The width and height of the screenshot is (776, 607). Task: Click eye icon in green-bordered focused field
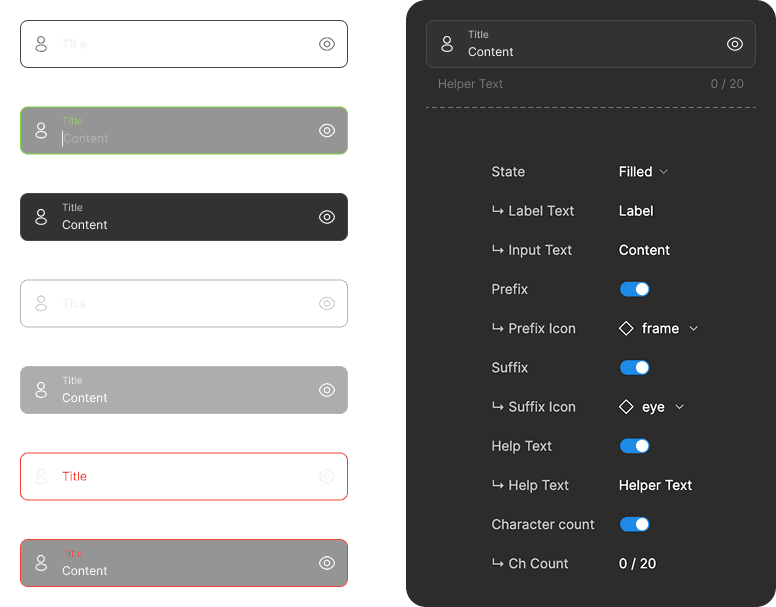[x=327, y=131]
